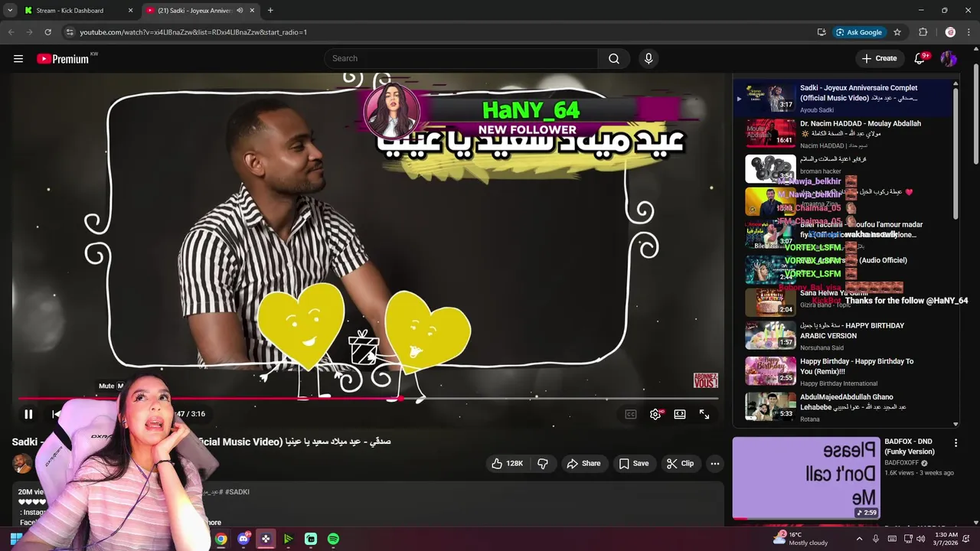Click Ask Google button in address bar

coord(859,32)
